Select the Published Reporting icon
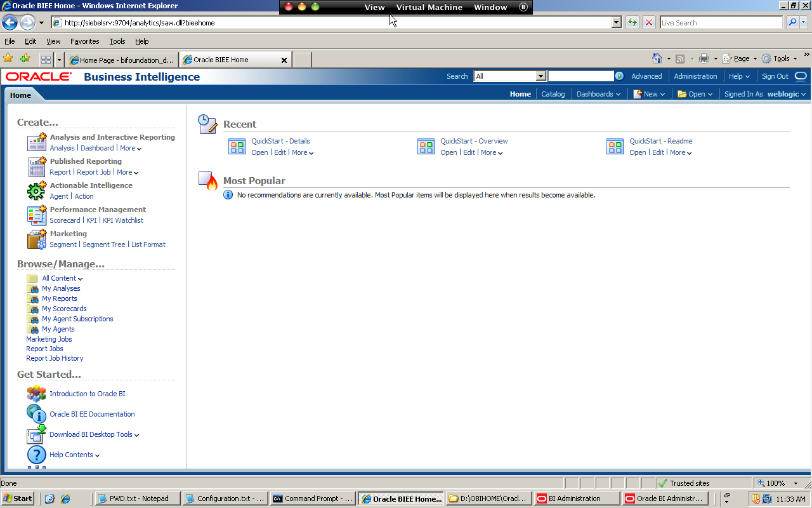812x508 pixels. (37, 166)
